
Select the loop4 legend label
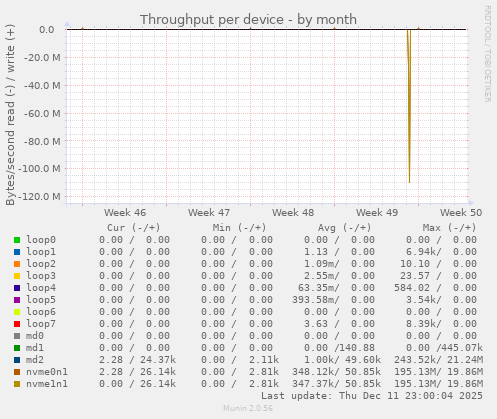pos(41,288)
